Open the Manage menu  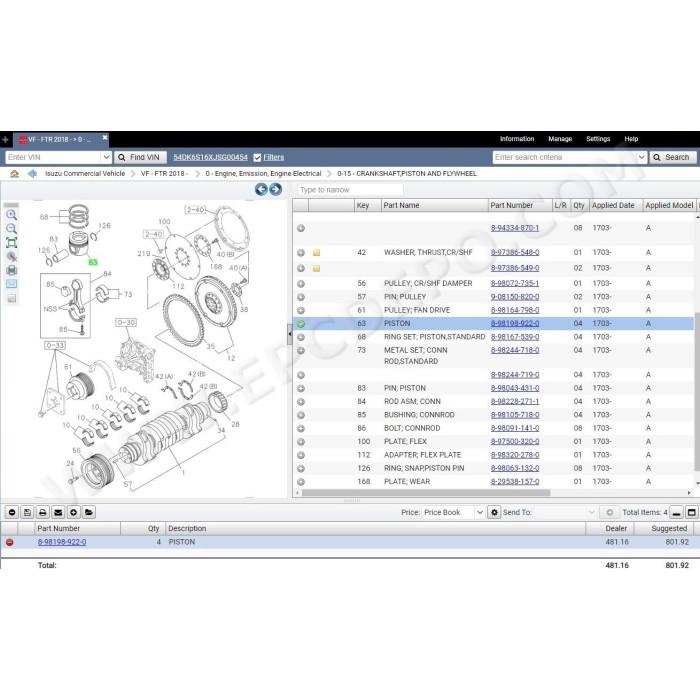point(560,139)
